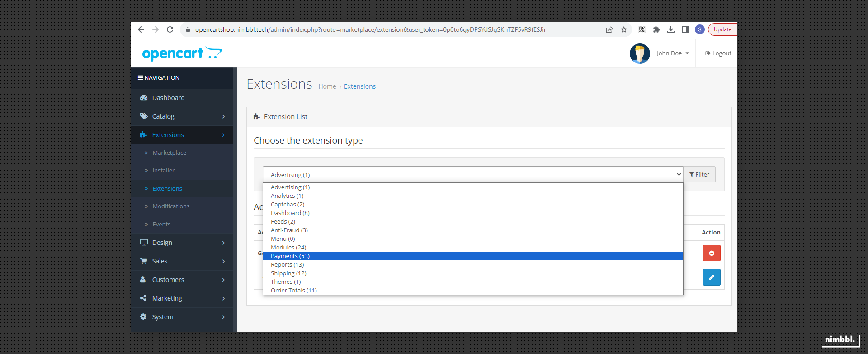Reload the page with refresh icon
Screen dimensions: 868x354
[170, 29]
